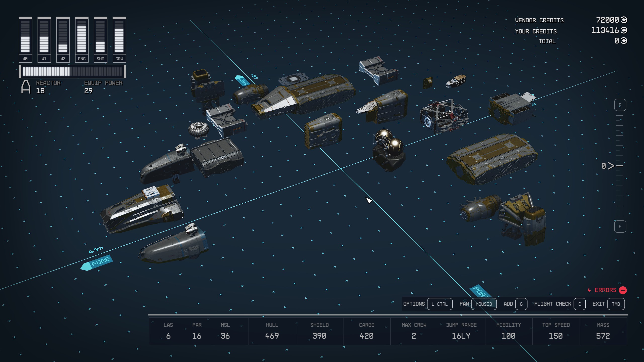Select the large flat habitat module
This screenshot has width=644, height=362.
click(492, 158)
